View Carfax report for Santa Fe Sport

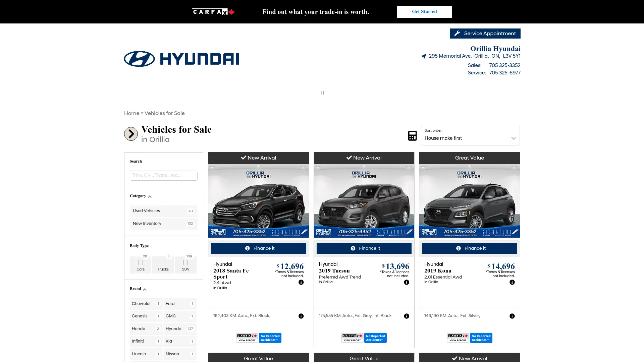247,338
